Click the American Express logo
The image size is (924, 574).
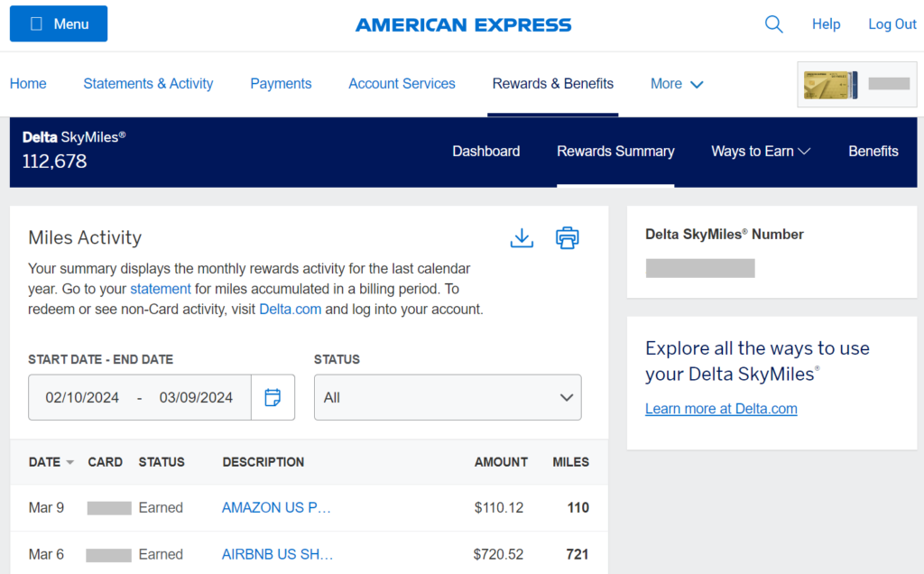coord(463,24)
